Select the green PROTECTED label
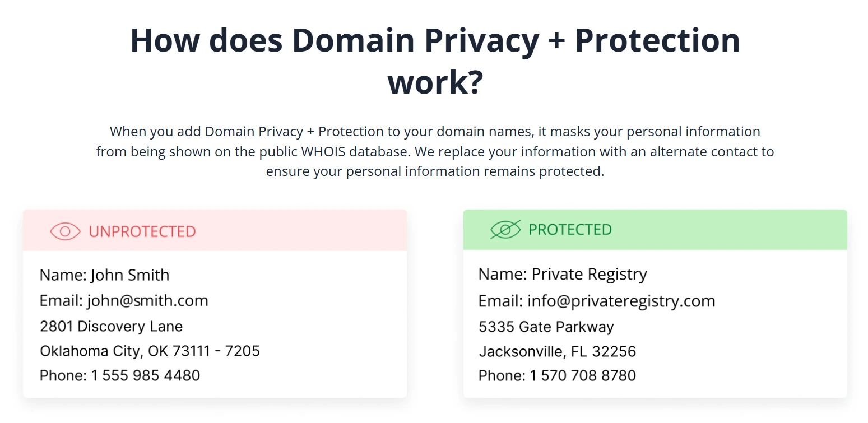 (570, 229)
